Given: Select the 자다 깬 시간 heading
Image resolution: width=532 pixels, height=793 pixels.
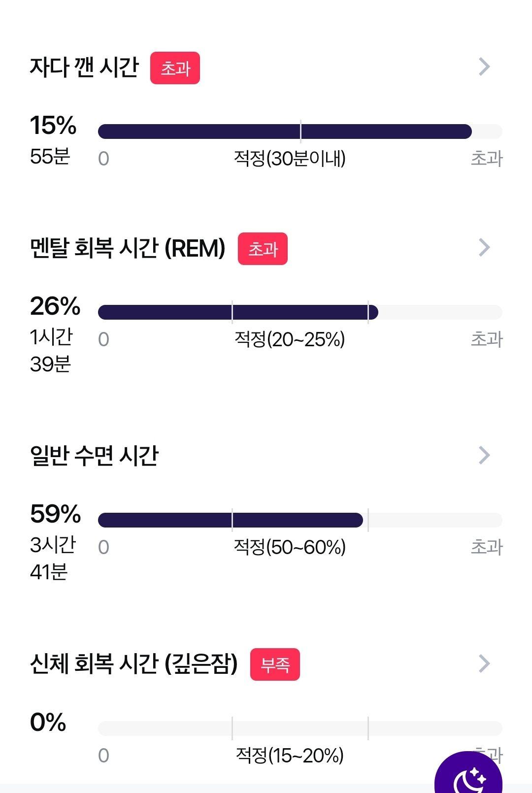Looking at the screenshot, I should pos(84,67).
